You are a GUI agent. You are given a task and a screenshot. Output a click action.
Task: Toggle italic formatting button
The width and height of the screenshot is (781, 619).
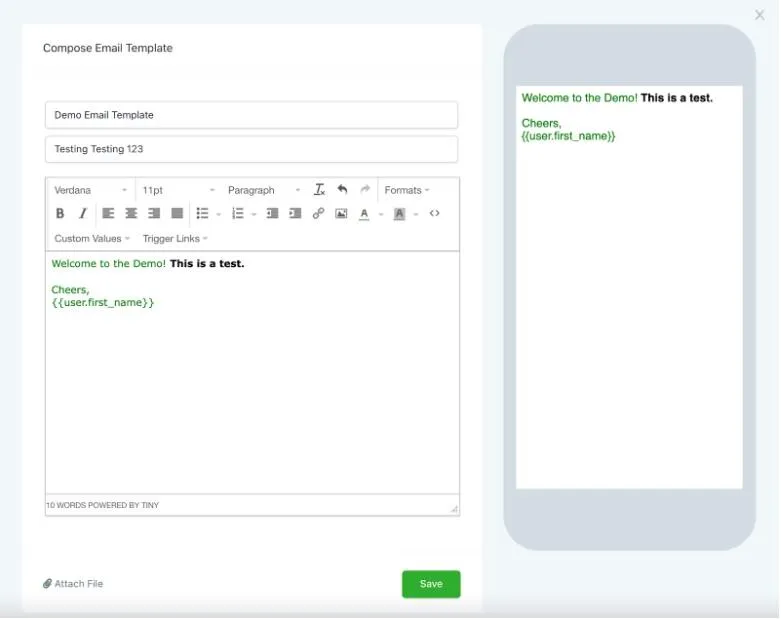tap(83, 214)
